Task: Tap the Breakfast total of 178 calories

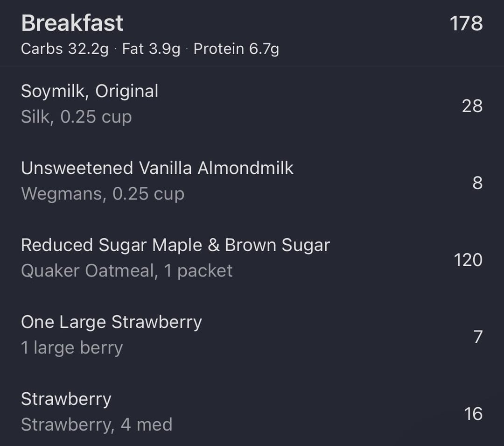Action: (466, 23)
